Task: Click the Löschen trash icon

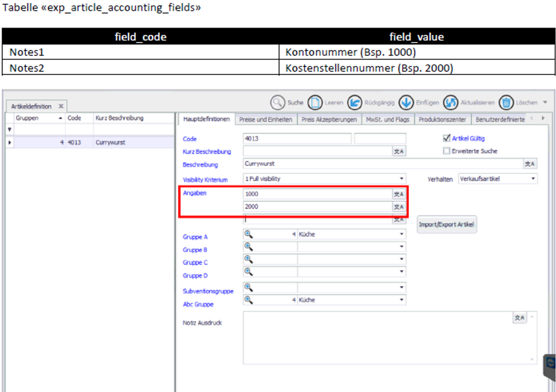Action: click(x=506, y=103)
